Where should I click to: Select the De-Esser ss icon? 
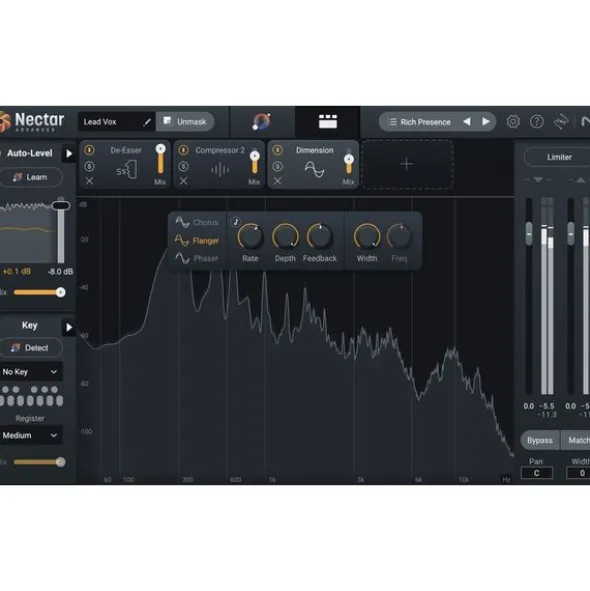[x=126, y=170]
